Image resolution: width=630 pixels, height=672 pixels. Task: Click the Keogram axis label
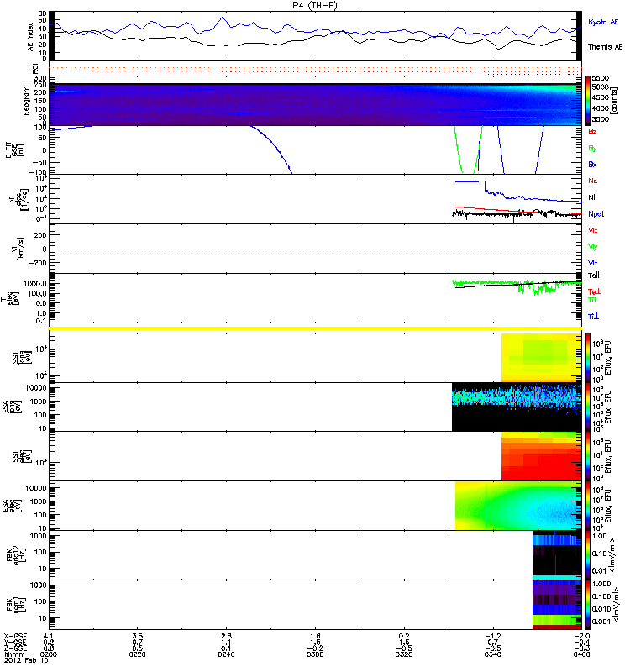26,101
